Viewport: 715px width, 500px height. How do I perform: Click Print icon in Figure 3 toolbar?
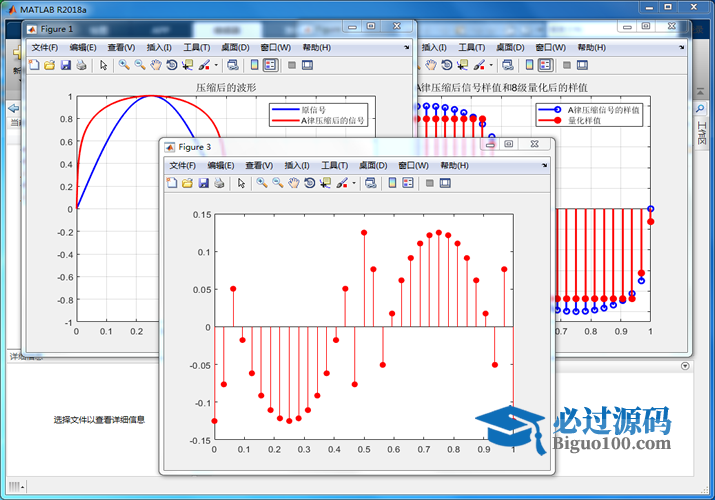[219, 183]
